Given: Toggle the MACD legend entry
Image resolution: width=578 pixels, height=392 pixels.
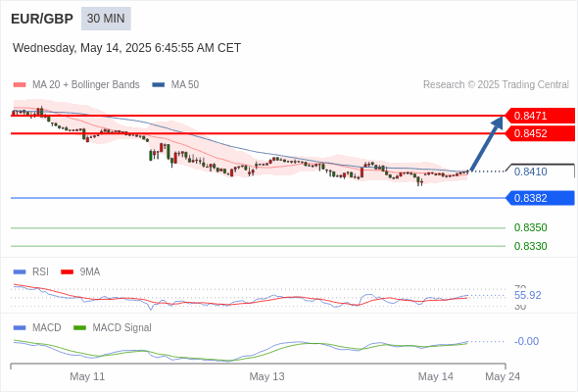Looking at the screenshot, I should (x=37, y=327).
